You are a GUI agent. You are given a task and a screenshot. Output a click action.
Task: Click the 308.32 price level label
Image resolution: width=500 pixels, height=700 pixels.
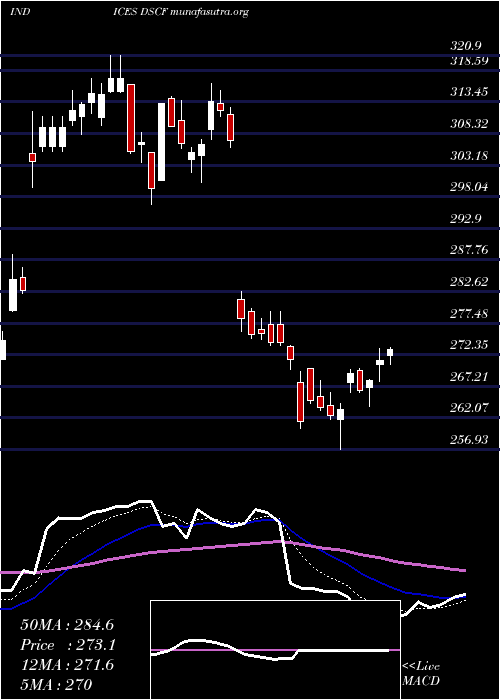coord(469,124)
